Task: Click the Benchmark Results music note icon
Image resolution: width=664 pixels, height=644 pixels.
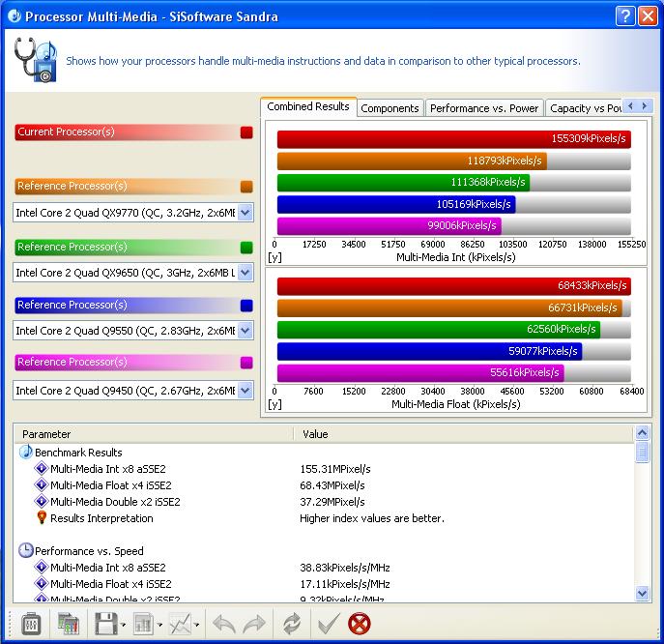Action: click(x=26, y=453)
